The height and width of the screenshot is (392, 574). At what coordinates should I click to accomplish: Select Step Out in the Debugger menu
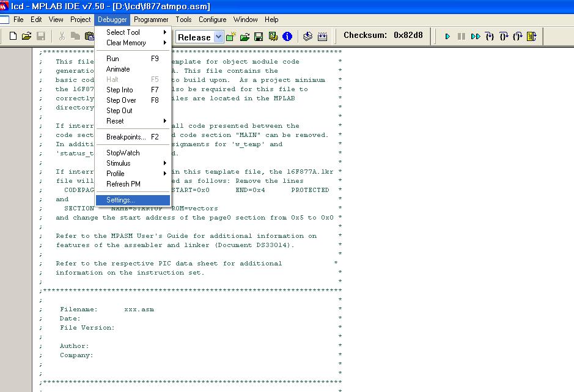point(133,111)
